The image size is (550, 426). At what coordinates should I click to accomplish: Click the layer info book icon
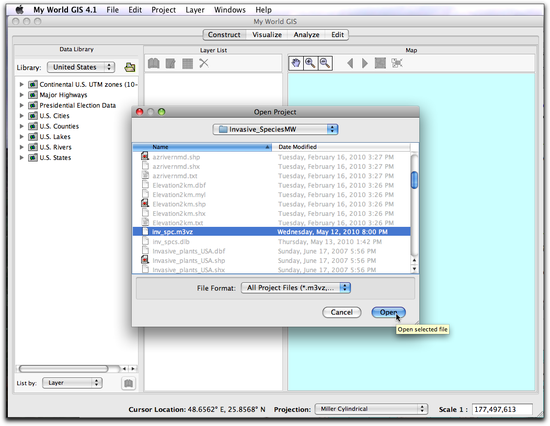[154, 64]
